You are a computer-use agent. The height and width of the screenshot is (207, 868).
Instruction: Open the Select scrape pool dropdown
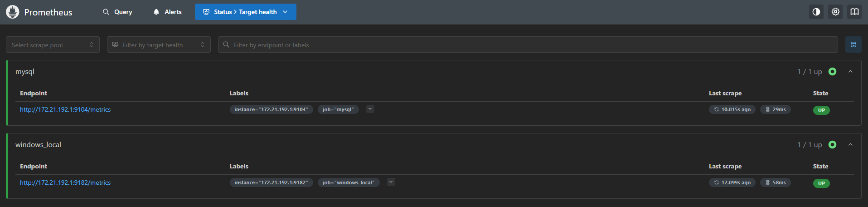[53, 44]
